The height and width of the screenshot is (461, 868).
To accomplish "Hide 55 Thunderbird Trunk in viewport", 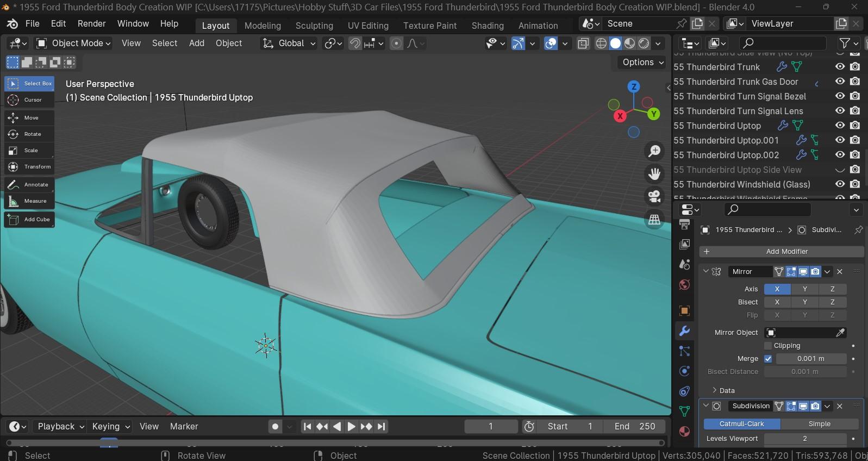I will pos(840,67).
